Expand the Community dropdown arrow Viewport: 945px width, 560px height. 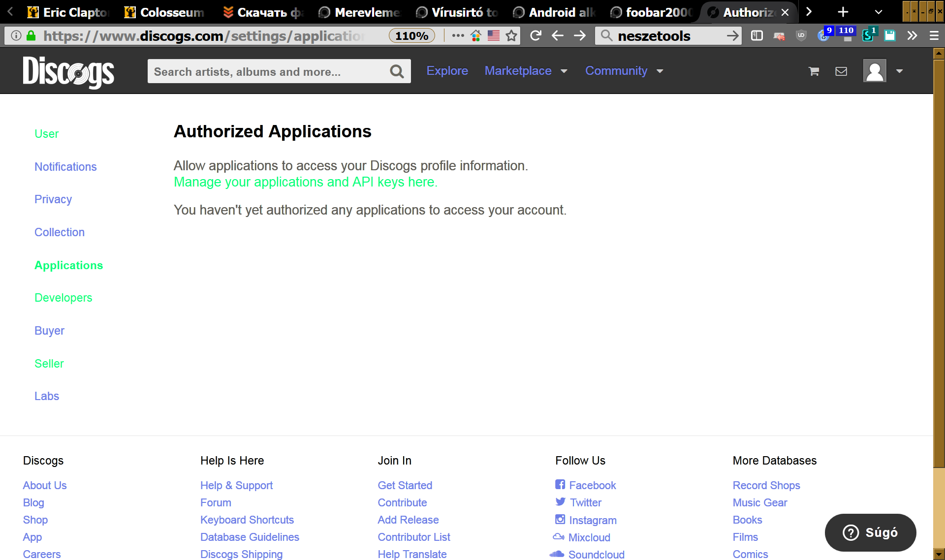(x=660, y=71)
